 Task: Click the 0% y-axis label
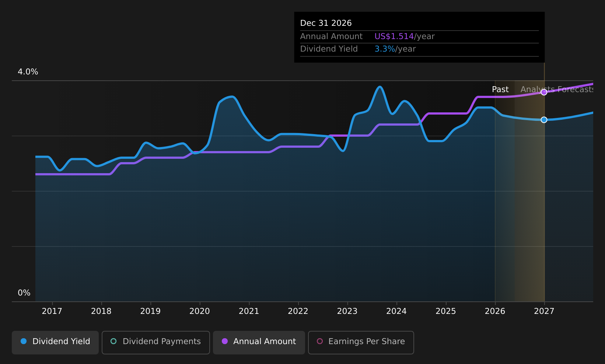tap(24, 293)
